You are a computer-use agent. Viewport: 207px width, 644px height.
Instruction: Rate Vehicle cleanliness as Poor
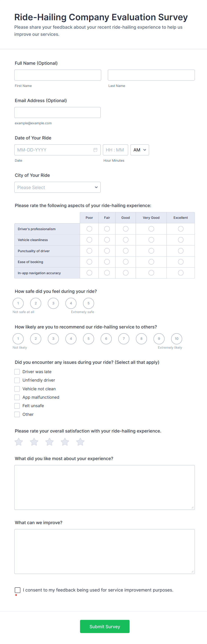(89, 240)
